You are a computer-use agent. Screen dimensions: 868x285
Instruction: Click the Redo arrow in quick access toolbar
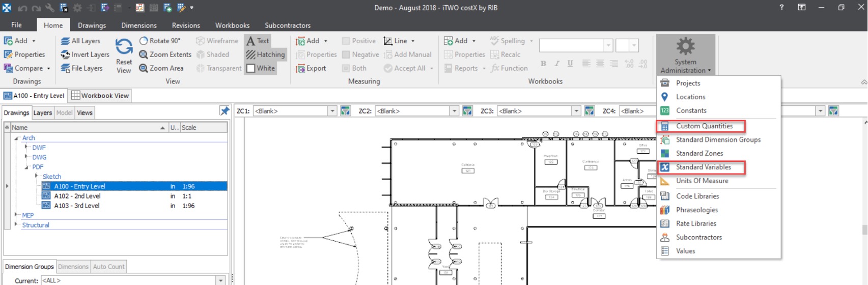point(36,8)
